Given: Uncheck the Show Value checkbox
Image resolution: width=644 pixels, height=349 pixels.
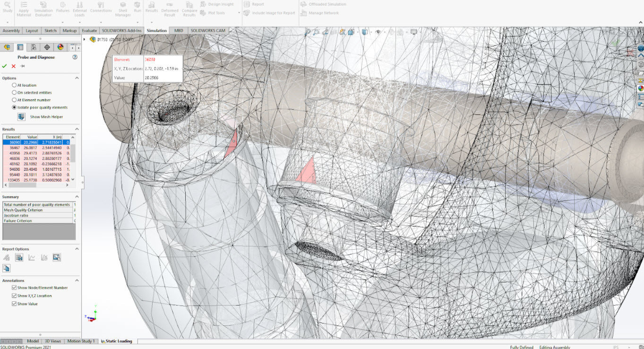Looking at the screenshot, I should [x=14, y=304].
